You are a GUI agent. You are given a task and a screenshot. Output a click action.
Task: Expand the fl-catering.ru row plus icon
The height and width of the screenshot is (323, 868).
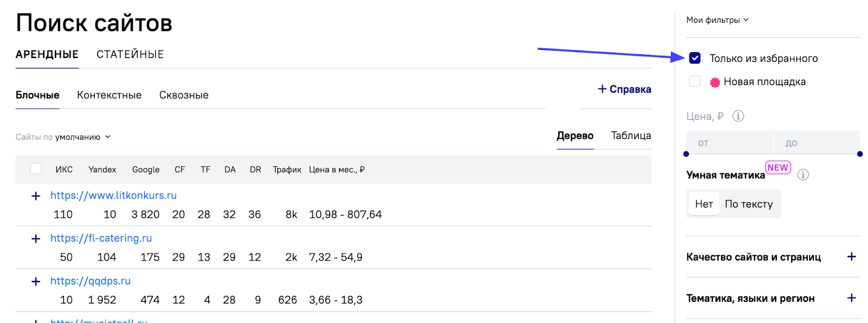[36, 239]
